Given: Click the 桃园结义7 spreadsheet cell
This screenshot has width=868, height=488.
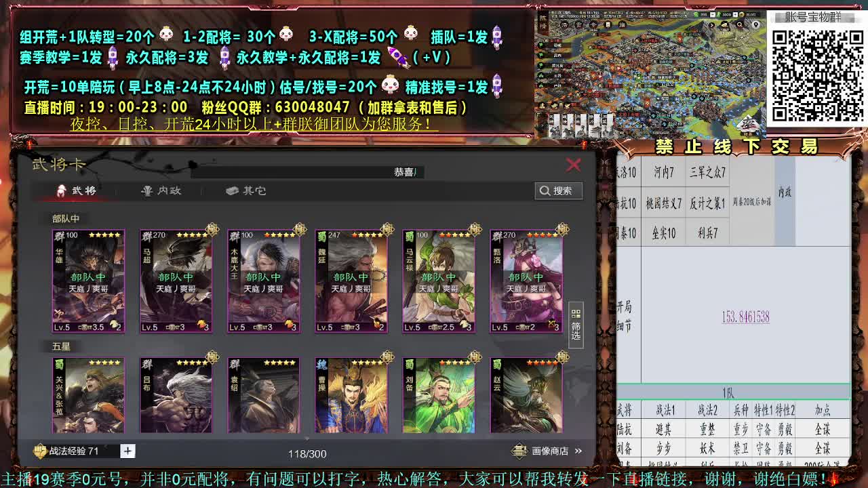Looking at the screenshot, I should click(x=664, y=203).
